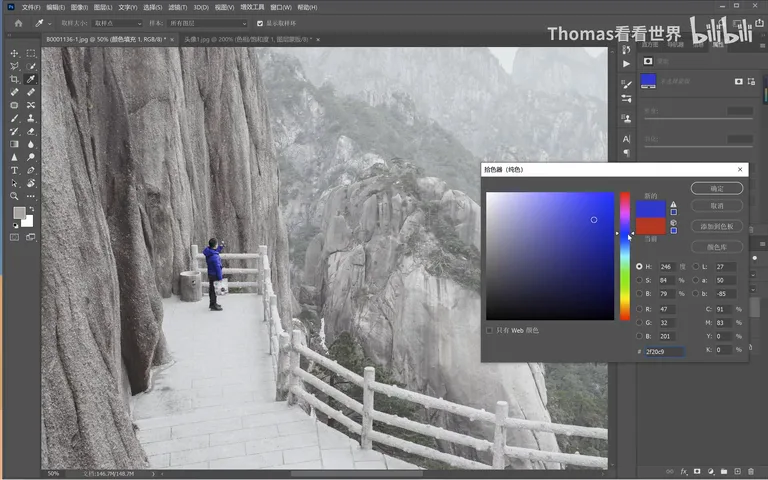Screen dimensions: 768x480
Task: Confirm color with the 确定 button
Action: 717,189
